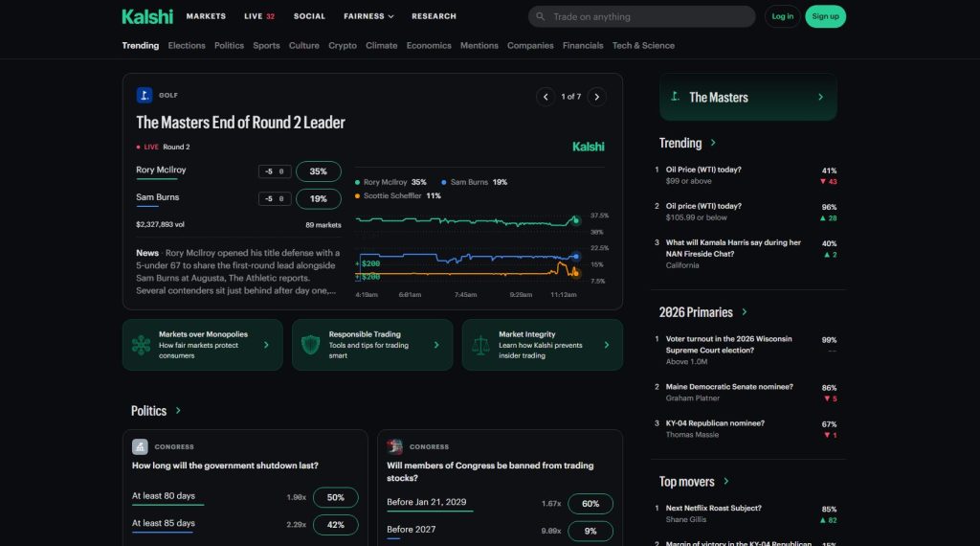The image size is (980, 546).
Task: Click the Markets over Monopolies flower icon
Action: (142, 345)
